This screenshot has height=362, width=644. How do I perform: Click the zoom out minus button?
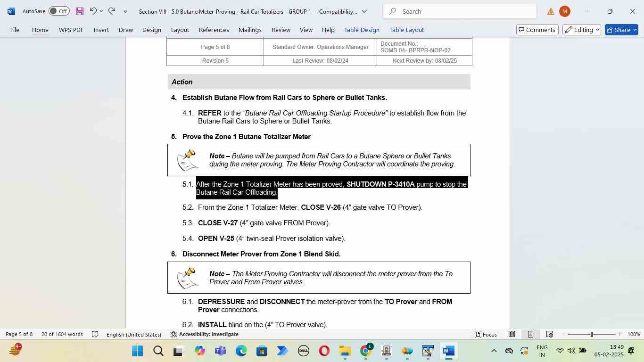click(x=563, y=334)
